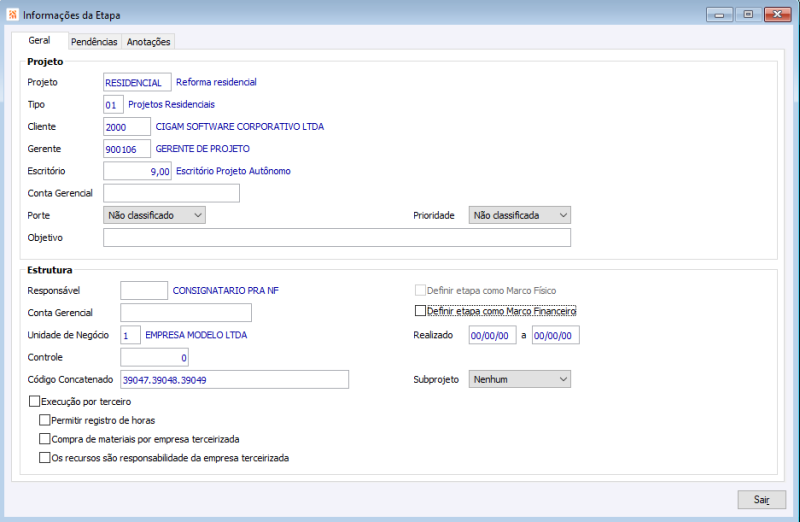The height and width of the screenshot is (522, 800).
Task: Click the Sair button
Action: point(762,500)
